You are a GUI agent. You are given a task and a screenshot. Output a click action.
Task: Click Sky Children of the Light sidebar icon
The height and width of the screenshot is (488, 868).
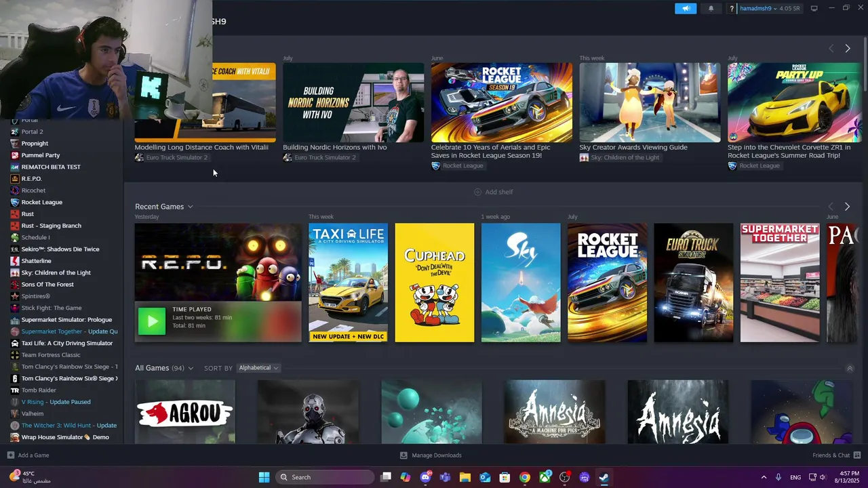click(x=15, y=272)
